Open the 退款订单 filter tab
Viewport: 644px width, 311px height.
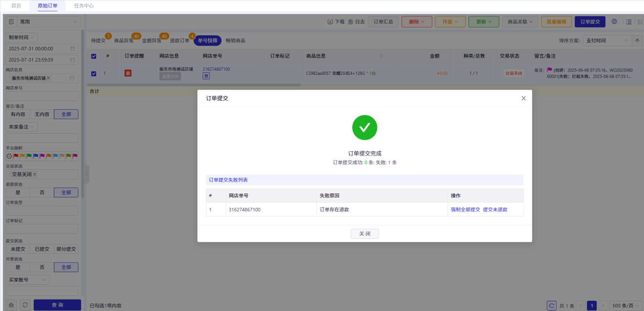(x=180, y=40)
